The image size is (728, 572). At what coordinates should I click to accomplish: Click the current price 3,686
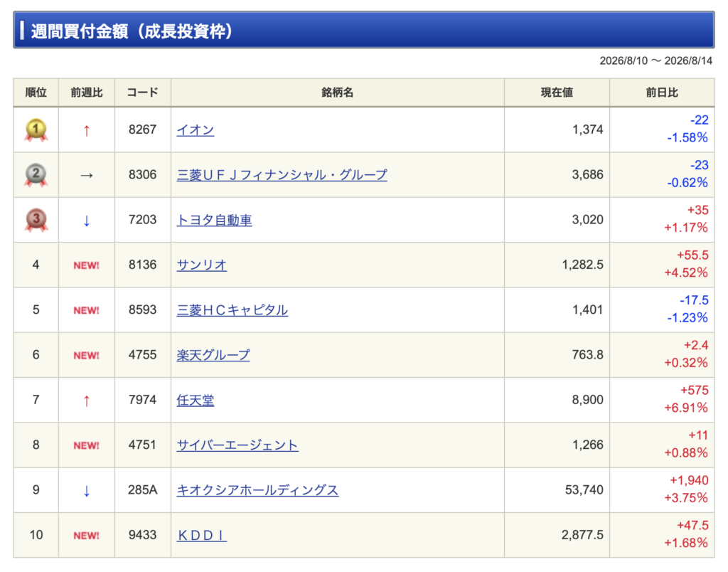587,175
